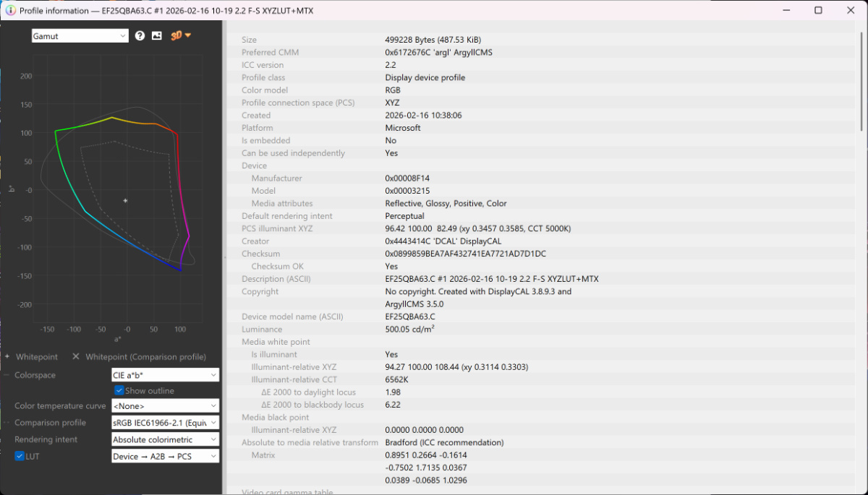Toggle the LUT checkbox
The image size is (868, 495).
point(20,456)
